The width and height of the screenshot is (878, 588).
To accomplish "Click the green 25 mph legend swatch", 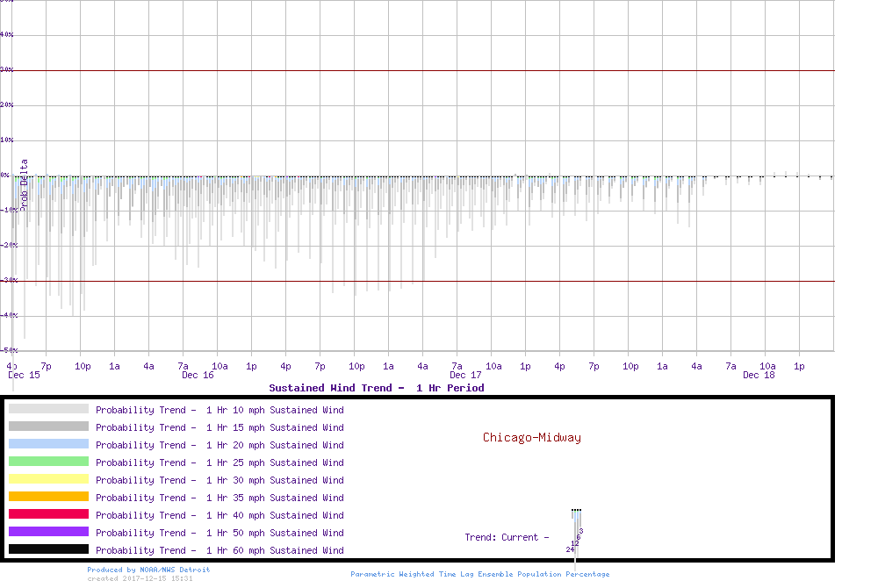I will (48, 462).
